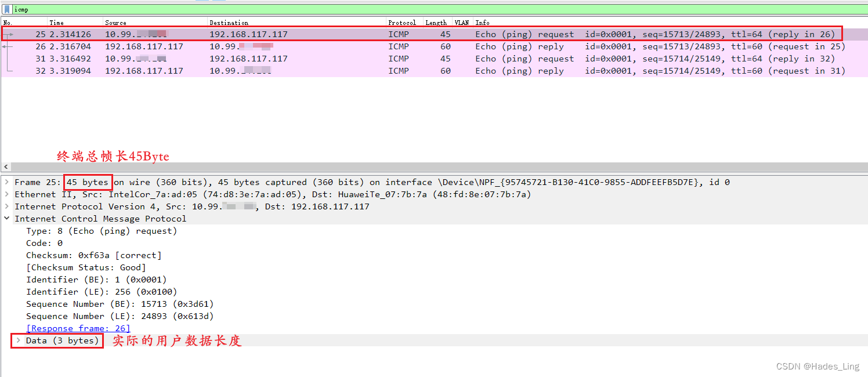Image resolution: width=868 pixels, height=377 pixels.
Task: Select Sequence Number (BE): 15713 field
Action: tap(120, 304)
